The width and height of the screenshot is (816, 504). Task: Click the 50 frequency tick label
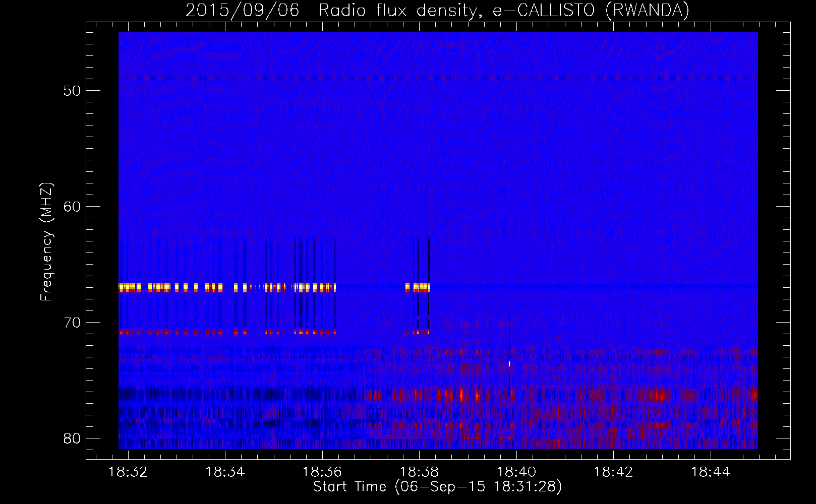point(73,91)
